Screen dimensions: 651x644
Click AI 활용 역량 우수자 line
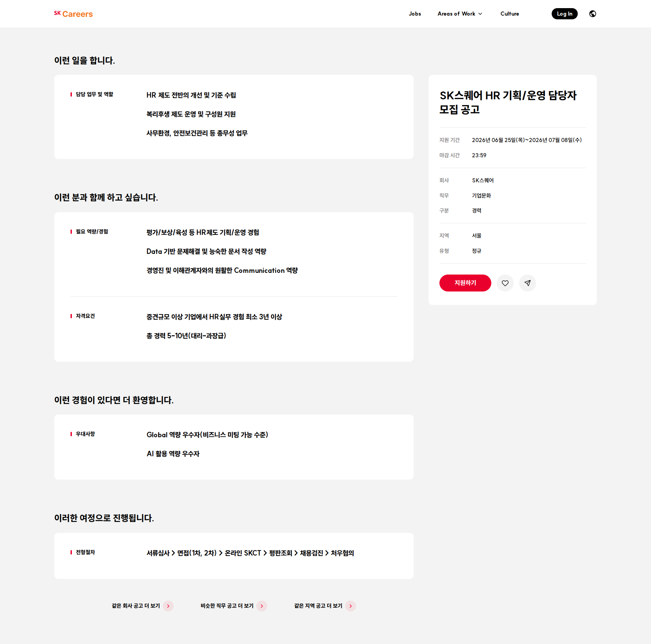(x=173, y=454)
